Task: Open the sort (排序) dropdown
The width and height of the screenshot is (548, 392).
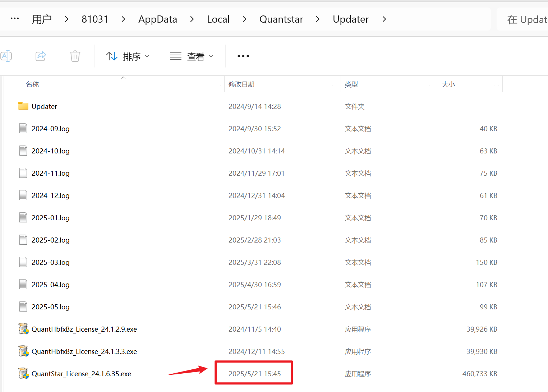Action: click(x=128, y=56)
